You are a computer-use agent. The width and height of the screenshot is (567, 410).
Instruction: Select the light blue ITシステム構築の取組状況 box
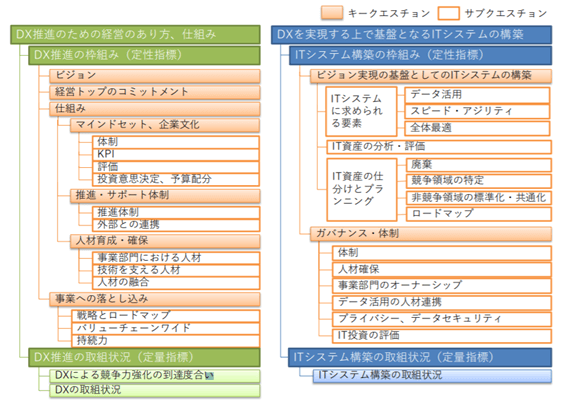(432, 376)
